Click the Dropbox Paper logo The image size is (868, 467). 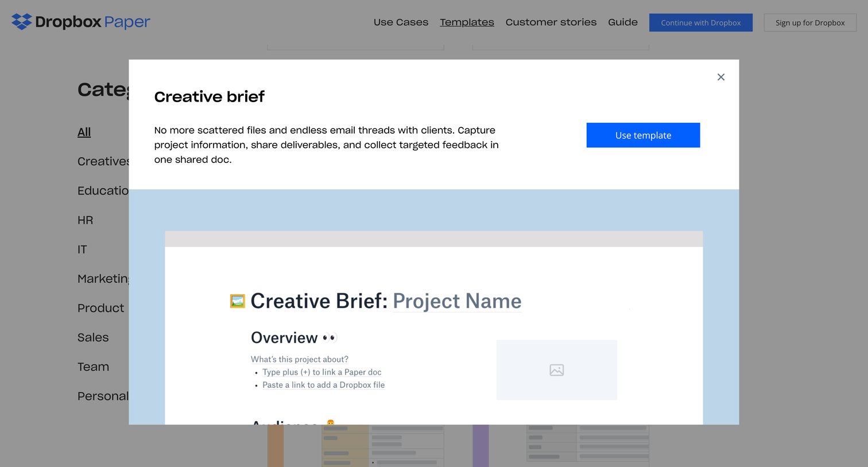[x=80, y=22]
